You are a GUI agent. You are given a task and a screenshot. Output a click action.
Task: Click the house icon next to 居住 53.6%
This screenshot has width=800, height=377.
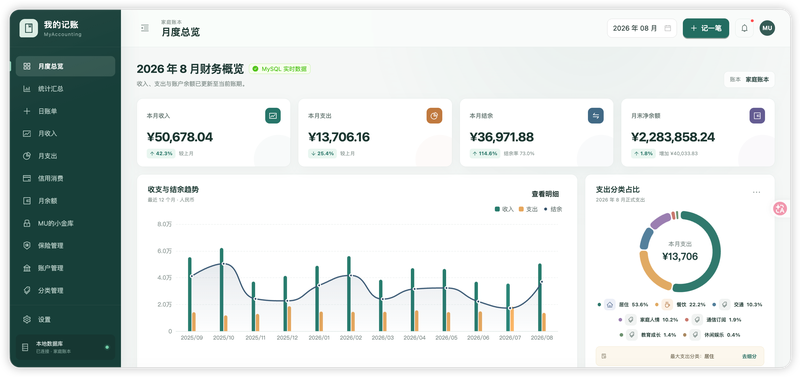pos(609,305)
